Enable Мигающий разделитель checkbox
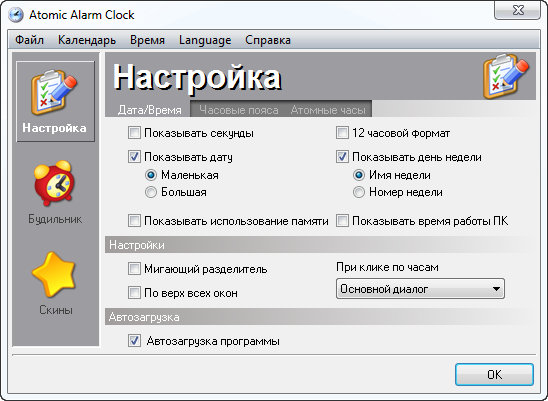Viewport: 548px width, 401px height. tap(134, 269)
